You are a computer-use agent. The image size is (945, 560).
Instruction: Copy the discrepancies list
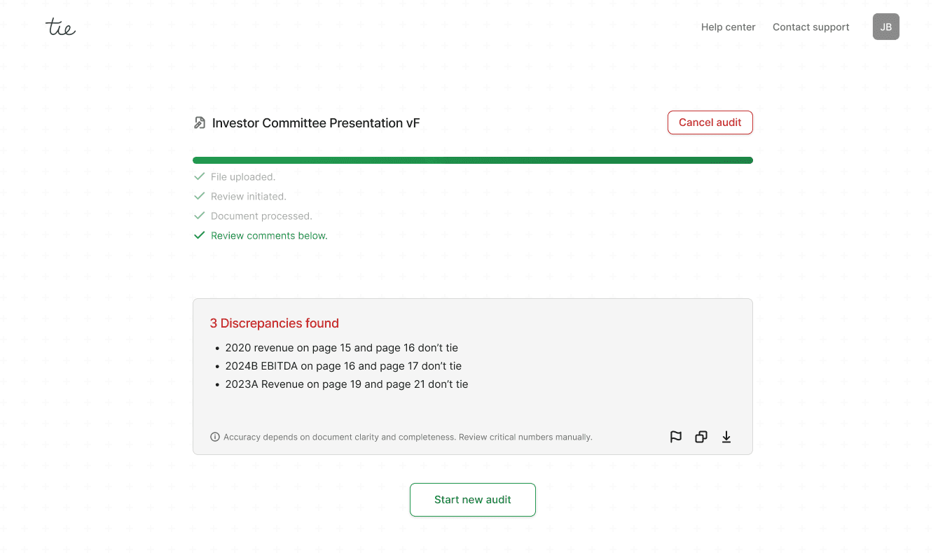(701, 437)
